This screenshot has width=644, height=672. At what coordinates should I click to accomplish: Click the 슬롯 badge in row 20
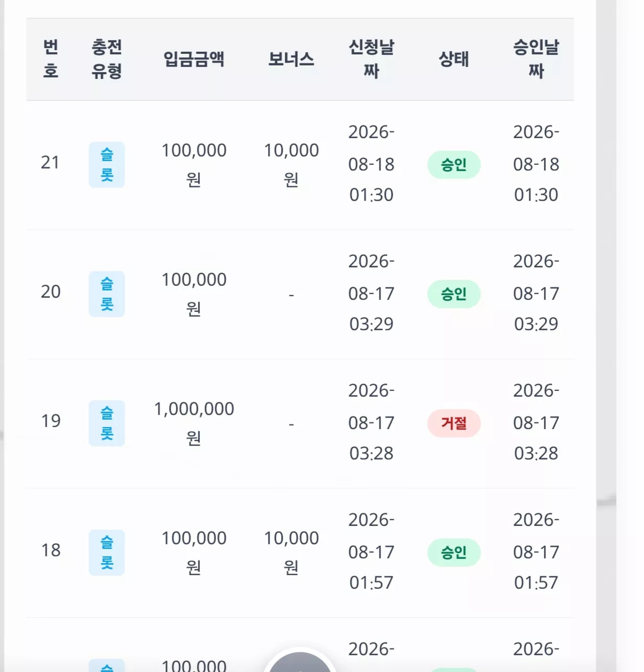click(x=107, y=294)
